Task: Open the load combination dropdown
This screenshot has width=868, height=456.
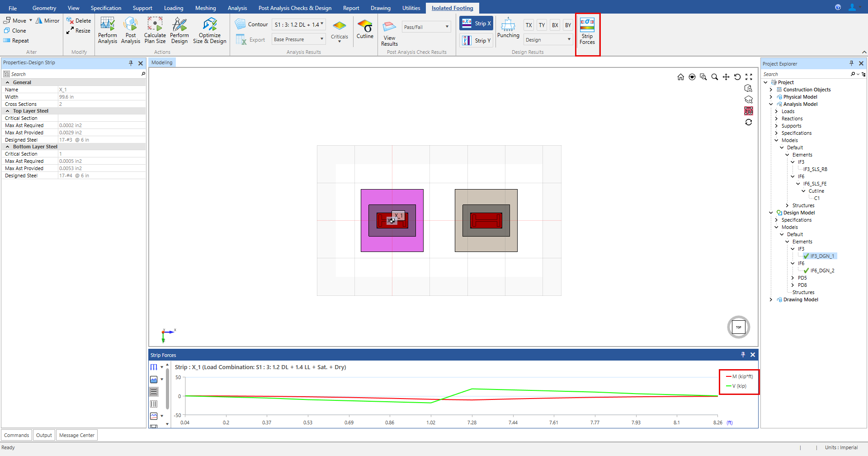Action: (299, 25)
